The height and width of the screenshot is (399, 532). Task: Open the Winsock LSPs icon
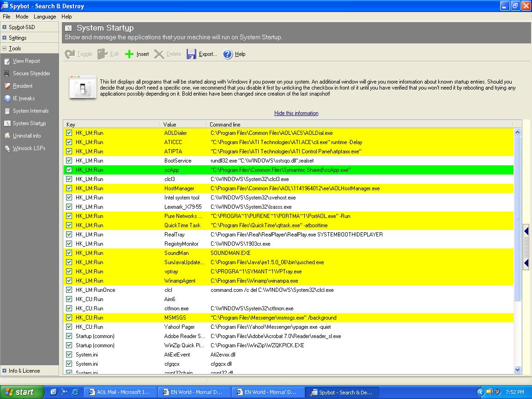[x=7, y=148]
